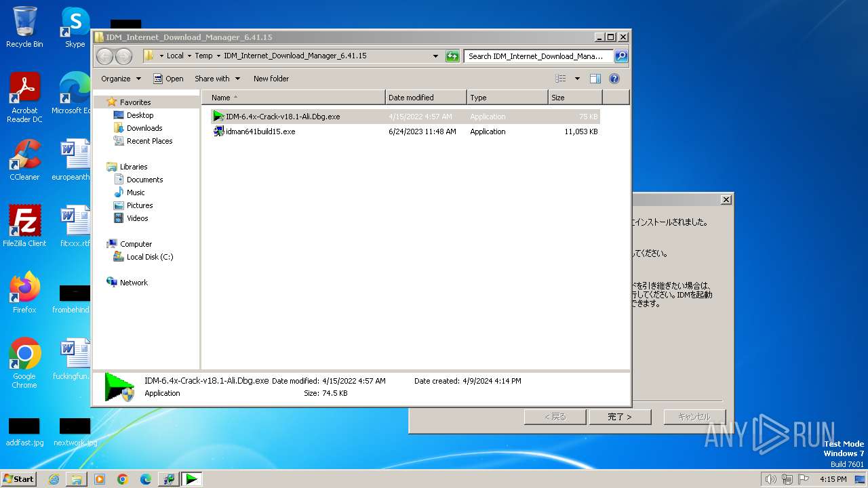The width and height of the screenshot is (868, 488).
Task: Open Recent Places in navigation pane
Action: tap(149, 141)
